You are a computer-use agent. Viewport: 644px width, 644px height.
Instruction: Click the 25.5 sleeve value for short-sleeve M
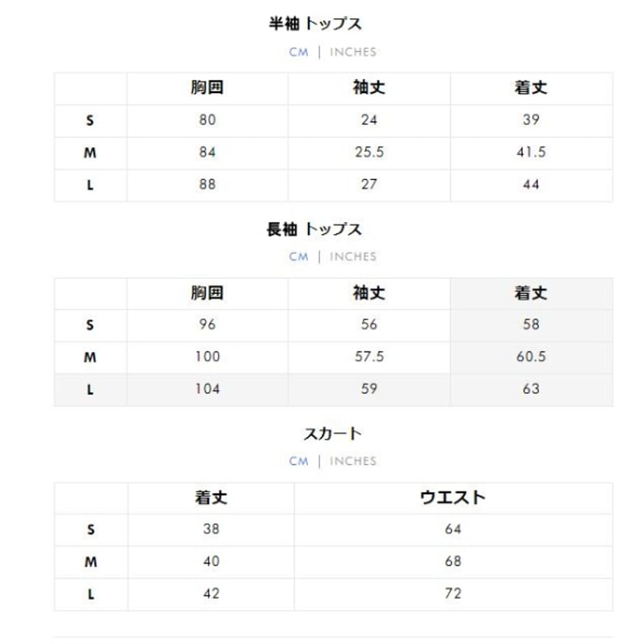point(369,153)
